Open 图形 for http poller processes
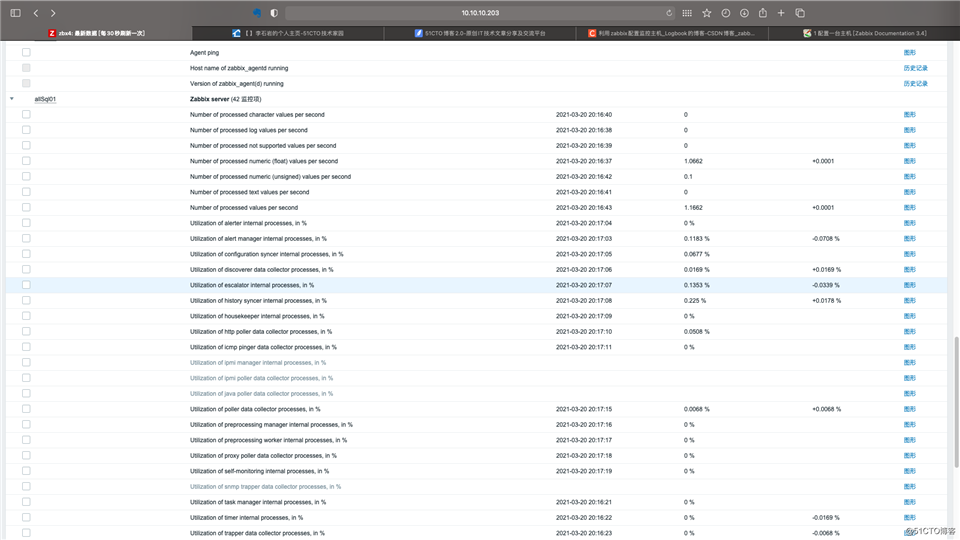960x540 pixels. click(909, 331)
